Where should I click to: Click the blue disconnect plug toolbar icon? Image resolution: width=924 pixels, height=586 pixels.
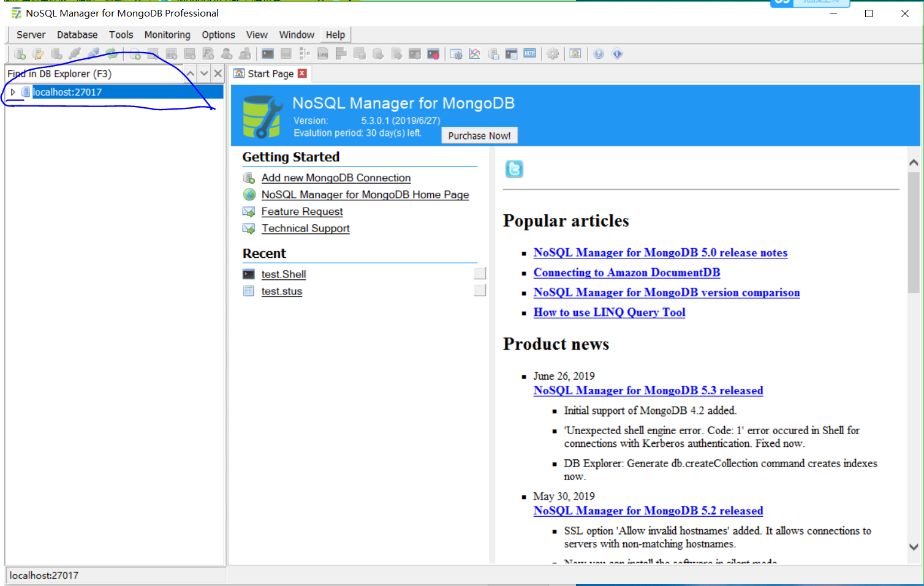click(x=93, y=54)
